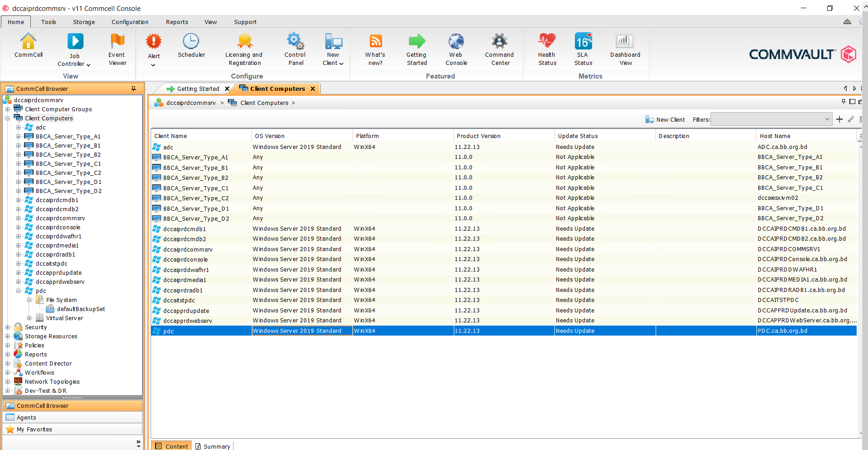
Task: Open the Filters dropdown
Action: tap(771, 119)
